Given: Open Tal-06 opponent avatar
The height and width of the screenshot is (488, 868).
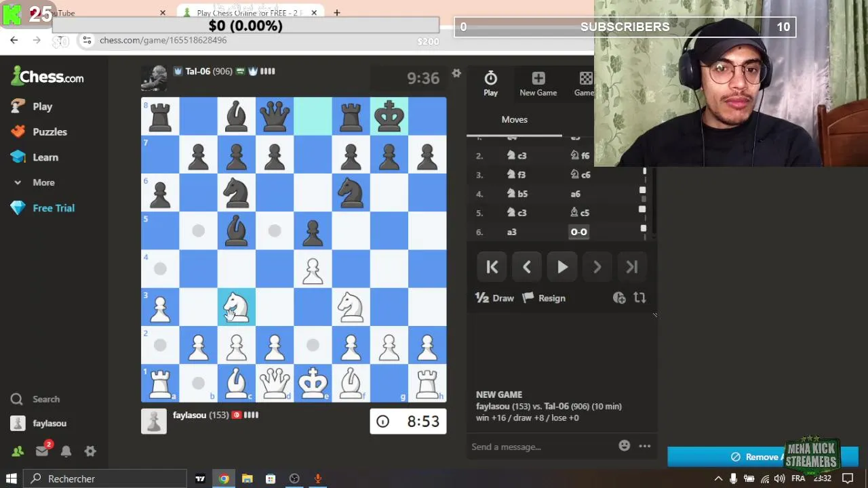Looking at the screenshot, I should click(x=154, y=77).
